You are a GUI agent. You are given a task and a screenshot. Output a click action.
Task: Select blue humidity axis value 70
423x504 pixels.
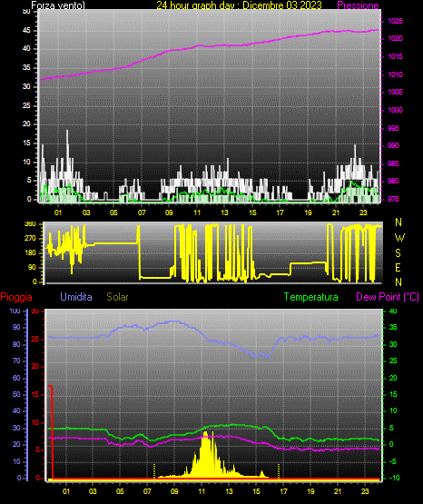[16, 361]
